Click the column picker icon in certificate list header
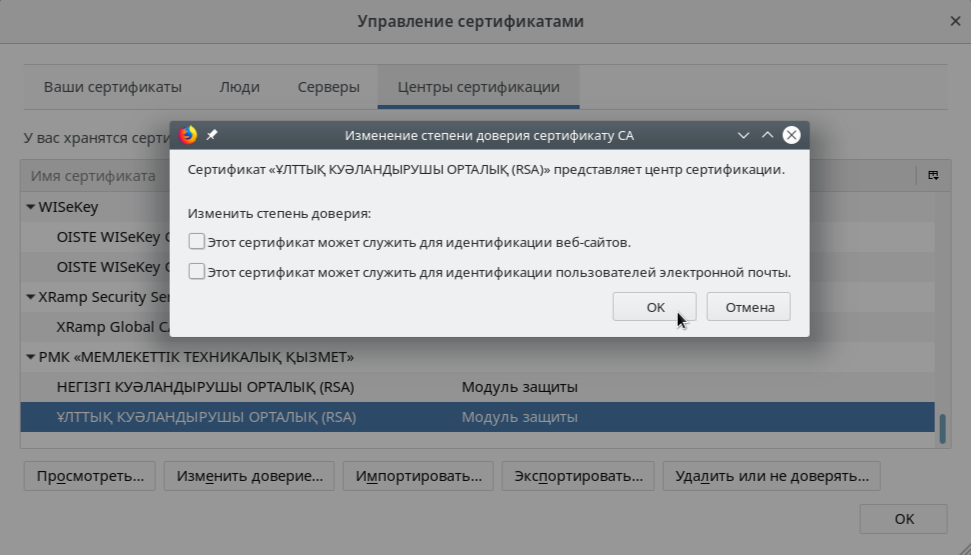 click(x=933, y=175)
